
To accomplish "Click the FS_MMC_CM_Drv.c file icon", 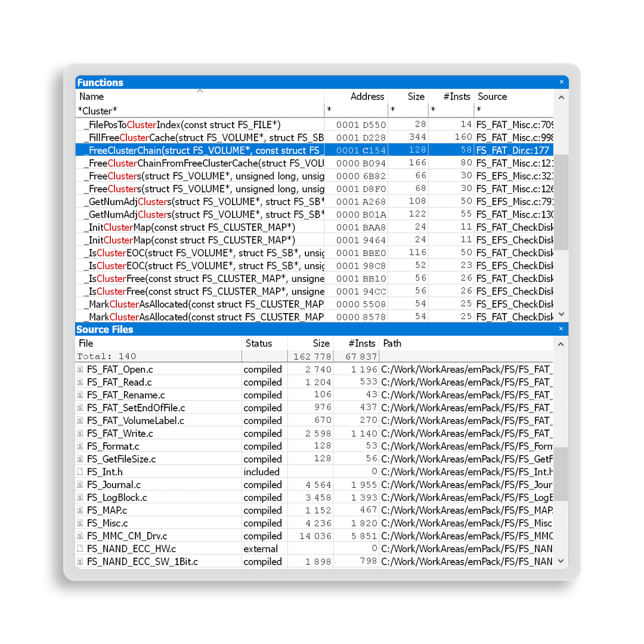I will pyautogui.click(x=80, y=536).
